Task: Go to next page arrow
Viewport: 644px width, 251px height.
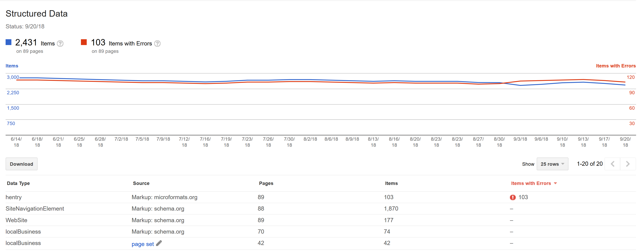Action: click(x=628, y=164)
